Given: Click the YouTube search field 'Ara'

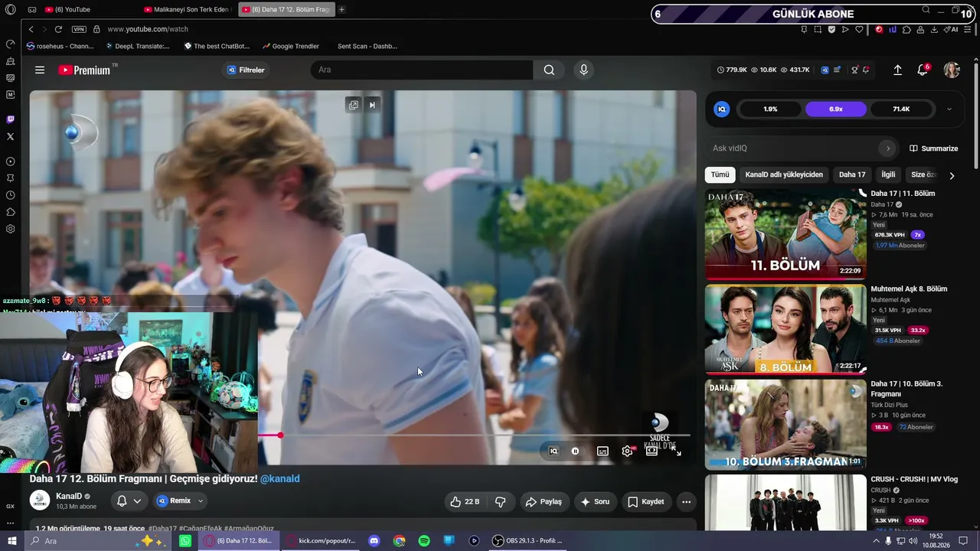Looking at the screenshot, I should click(422, 70).
